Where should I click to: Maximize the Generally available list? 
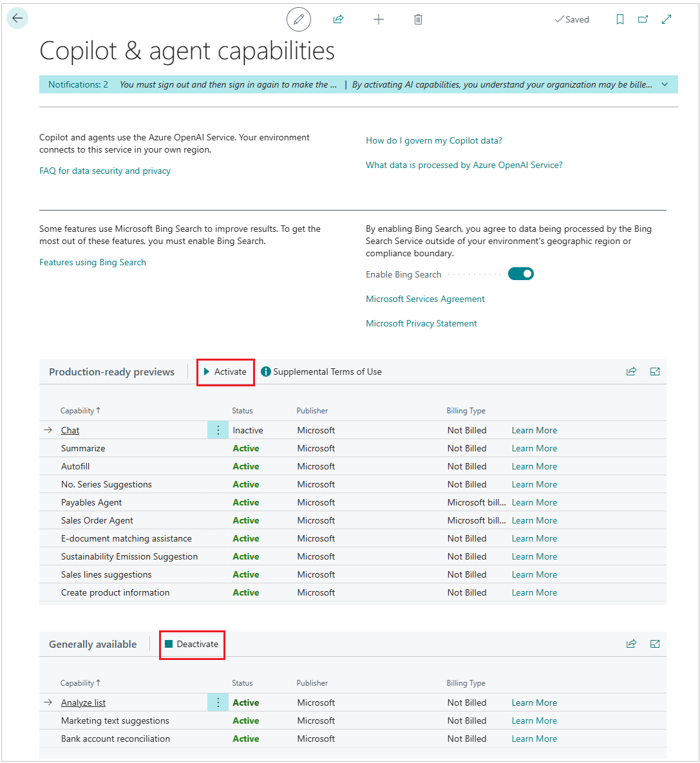pos(655,644)
